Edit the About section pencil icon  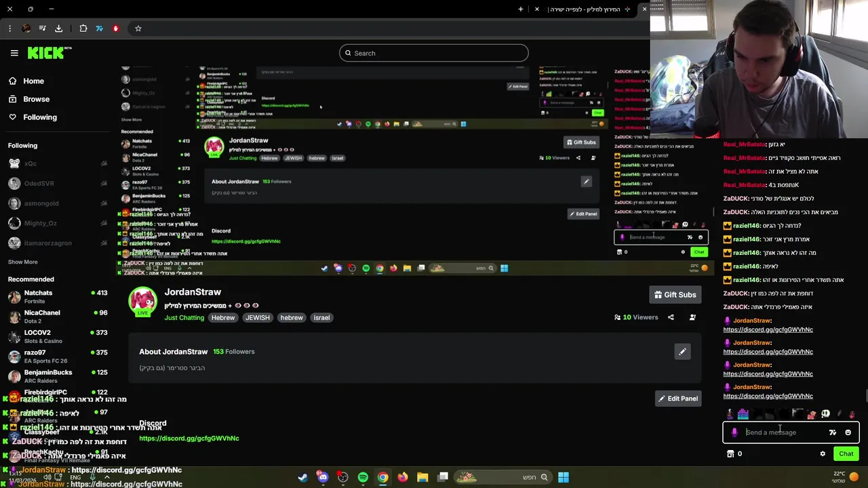(682, 351)
